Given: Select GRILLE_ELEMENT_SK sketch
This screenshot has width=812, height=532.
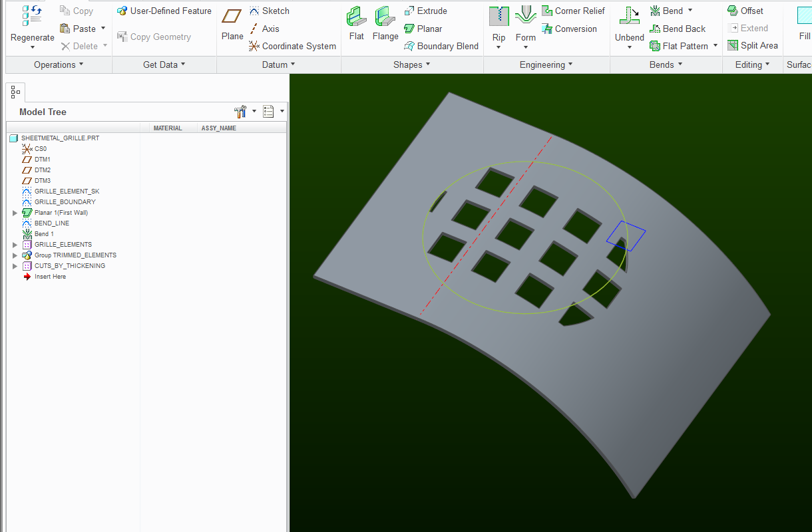Looking at the screenshot, I should (x=61, y=192).
